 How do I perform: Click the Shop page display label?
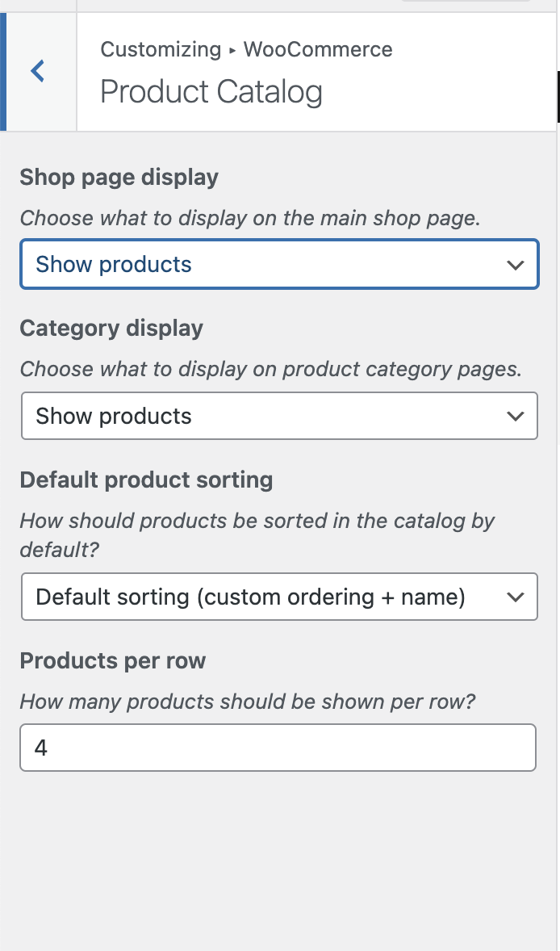coord(119,178)
